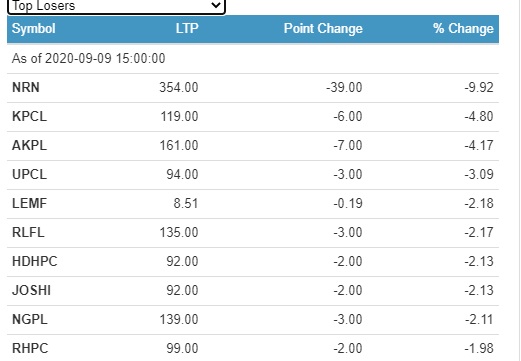Select KPCL's -6.00 point change
521x361 pixels.
pos(348,117)
